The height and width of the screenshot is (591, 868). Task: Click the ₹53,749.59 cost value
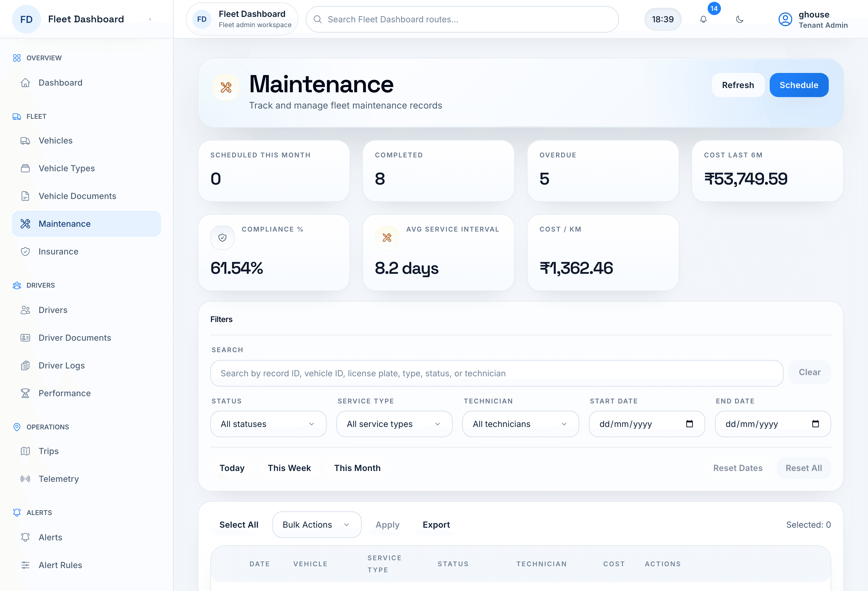[746, 179]
